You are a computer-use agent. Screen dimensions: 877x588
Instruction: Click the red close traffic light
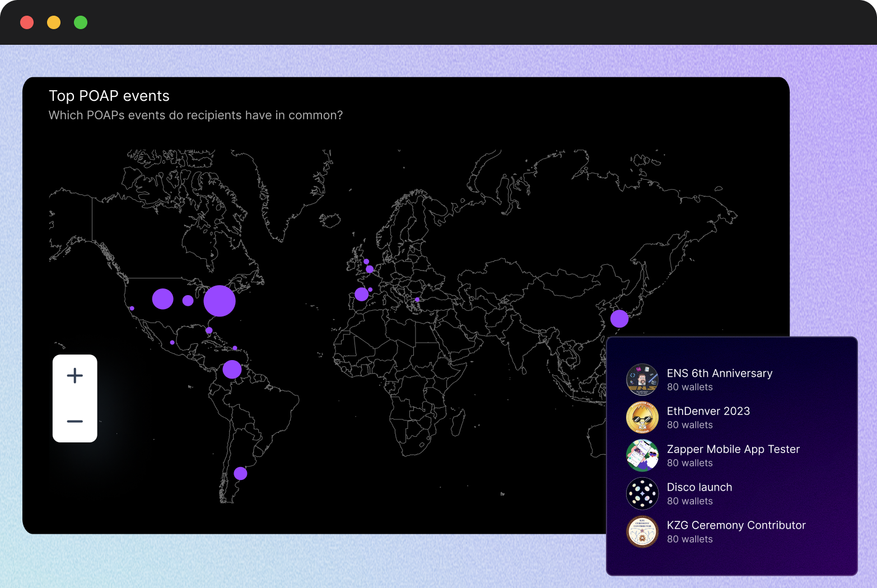coord(27,22)
